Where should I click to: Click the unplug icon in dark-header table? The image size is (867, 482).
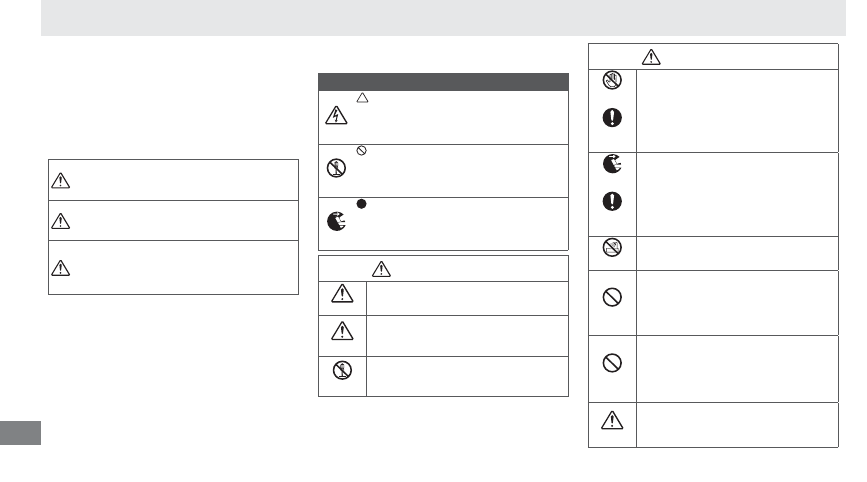coord(336,221)
